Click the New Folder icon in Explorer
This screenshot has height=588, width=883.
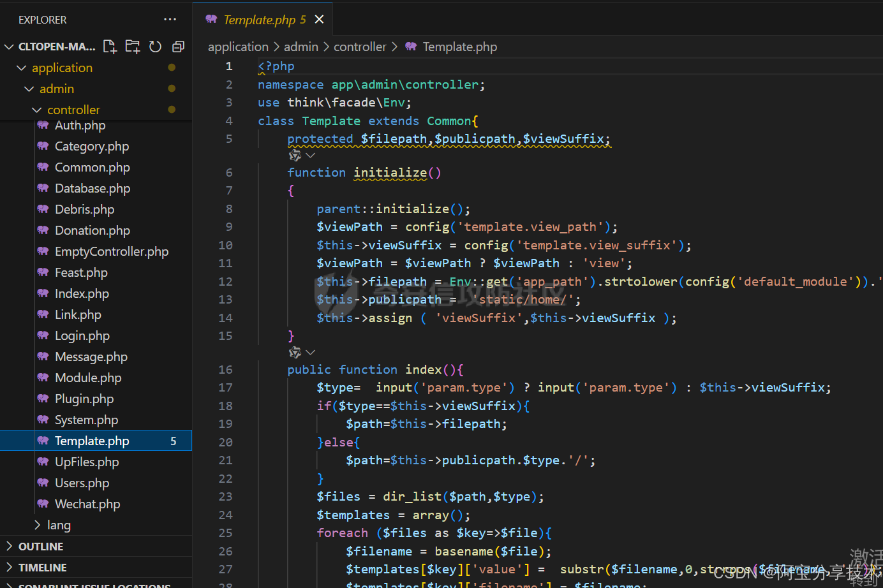click(133, 47)
